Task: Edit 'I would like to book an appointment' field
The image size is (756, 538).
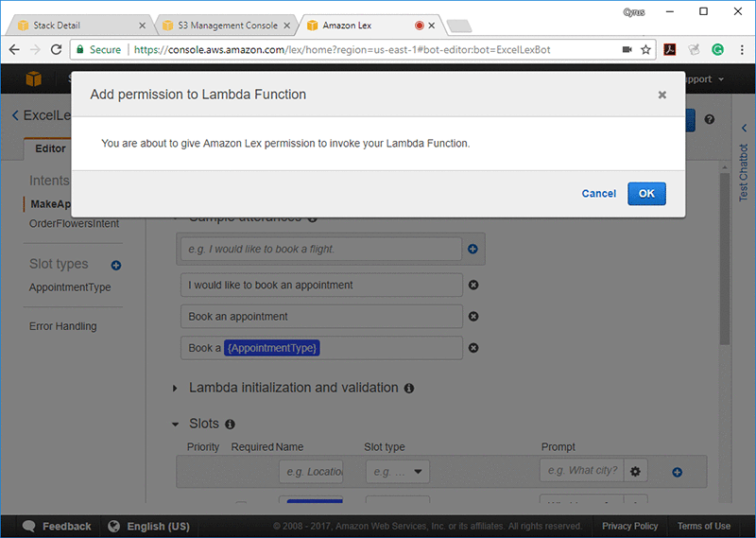Action: 321,286
